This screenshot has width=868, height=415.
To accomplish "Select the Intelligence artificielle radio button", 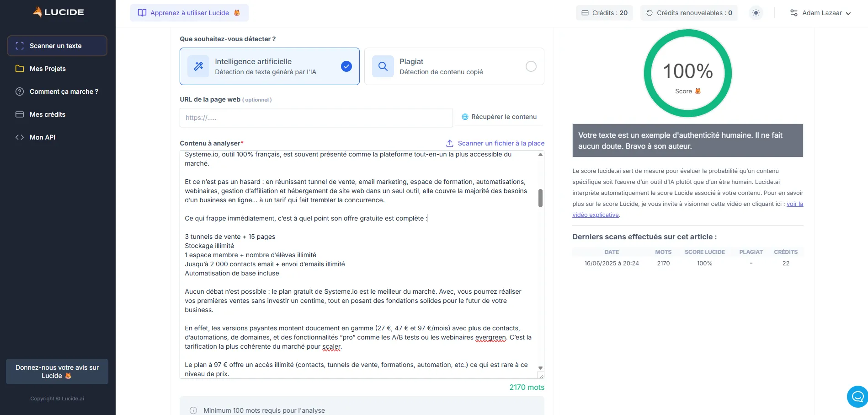I will 346,66.
